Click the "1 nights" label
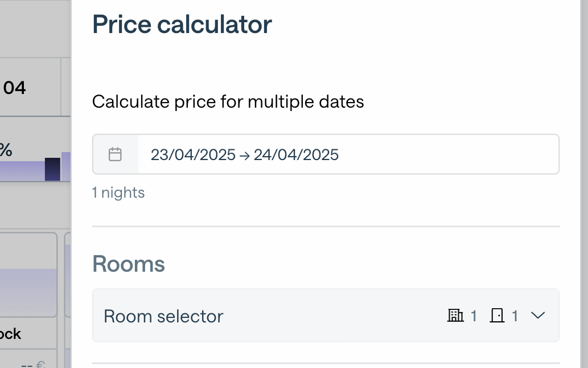Viewport: 588px width, 368px height. click(118, 193)
